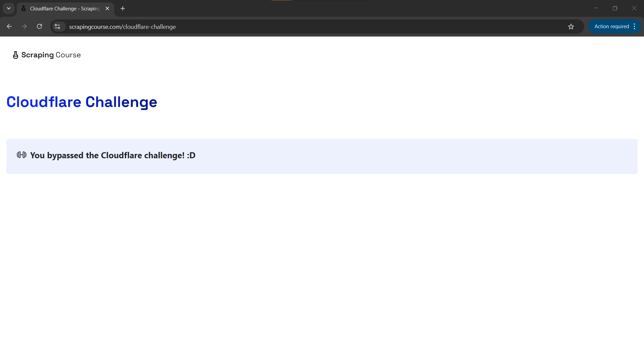Restore down the browser window
Screen dimensions: 644x342
[x=615, y=8]
